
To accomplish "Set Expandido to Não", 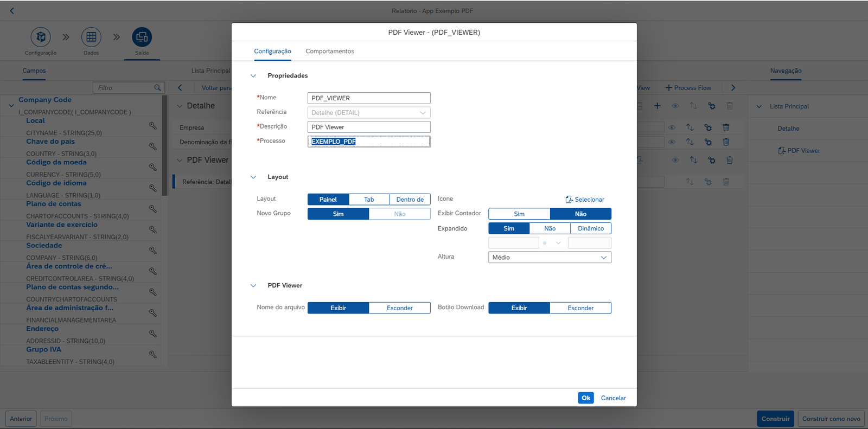I will click(x=550, y=228).
